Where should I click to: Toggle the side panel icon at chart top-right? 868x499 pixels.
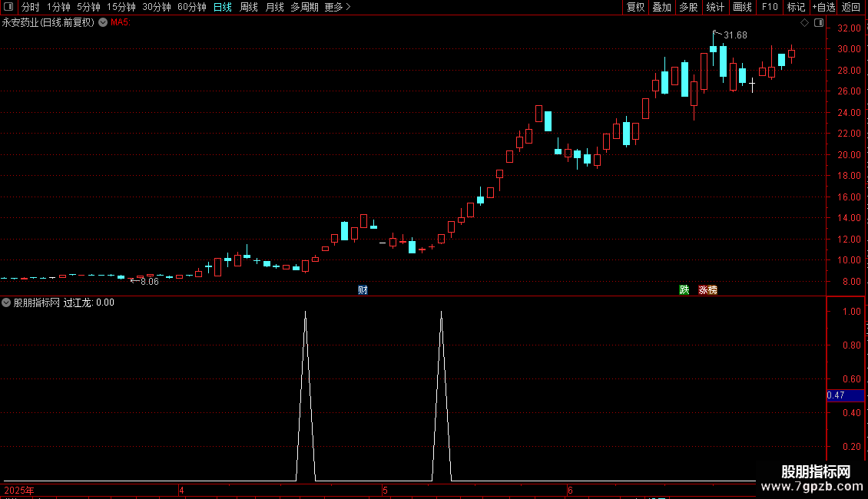pyautogui.click(x=819, y=23)
